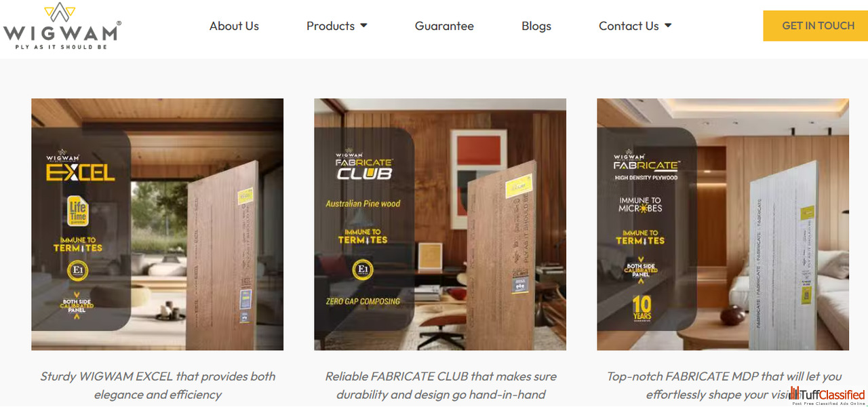Click the Immune to Microbes label icon
868x407 pixels.
click(640, 204)
